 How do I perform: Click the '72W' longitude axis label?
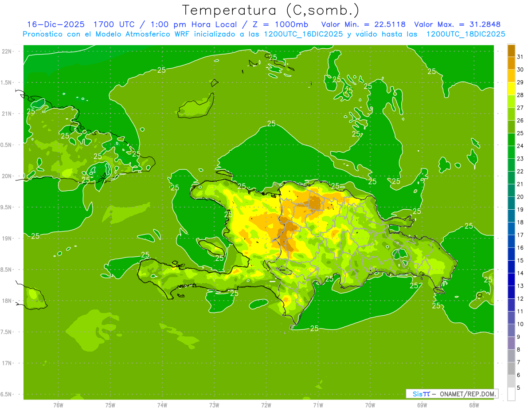pos(266,405)
